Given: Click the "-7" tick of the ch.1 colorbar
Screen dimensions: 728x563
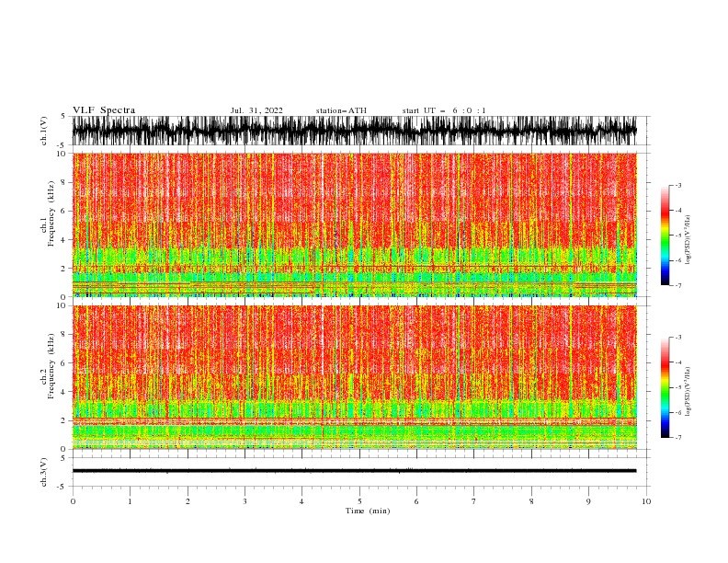Looking at the screenshot, I should tap(677, 285).
